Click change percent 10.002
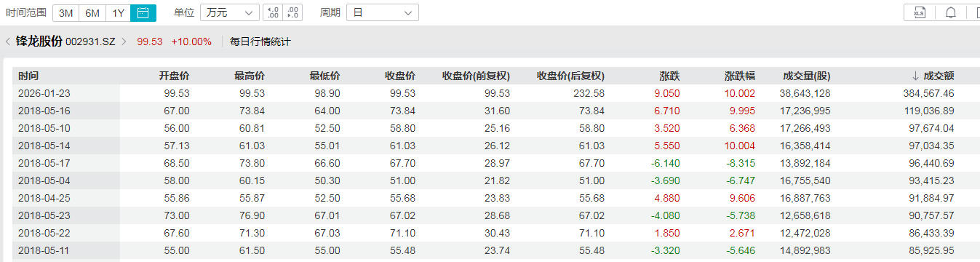The width and height of the screenshot is (980, 262). point(740,93)
